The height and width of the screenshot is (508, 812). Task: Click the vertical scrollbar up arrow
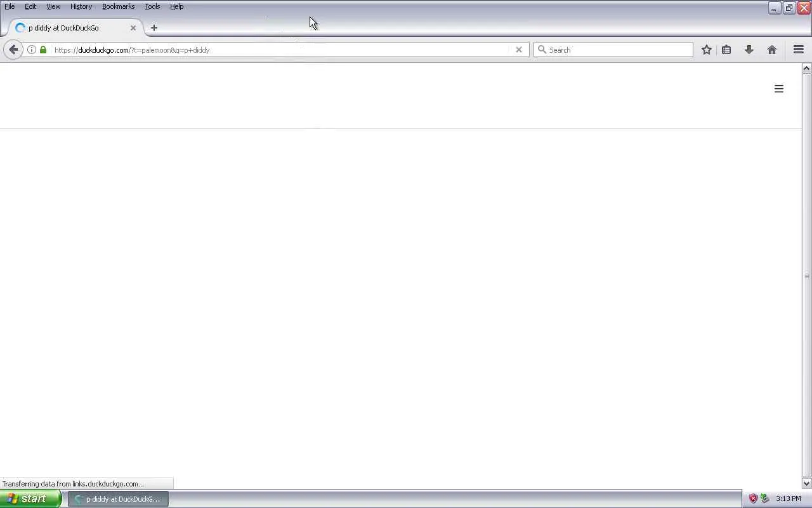806,68
